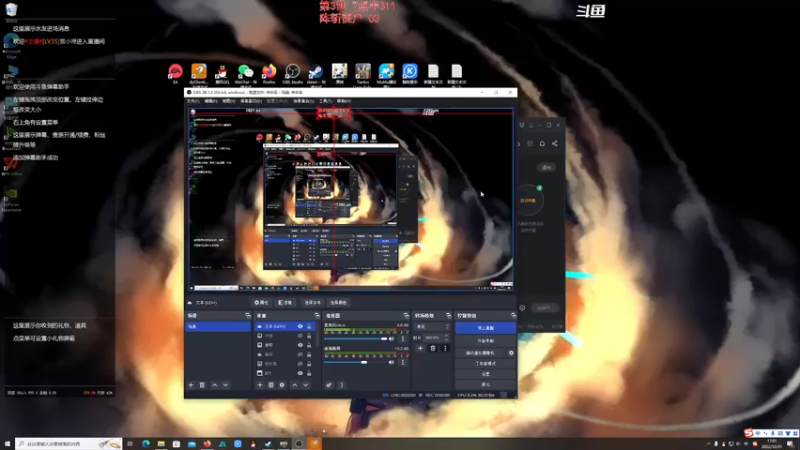The width and height of the screenshot is (800, 450).
Task: Open the 工具 menu in OBS
Action: [325, 101]
